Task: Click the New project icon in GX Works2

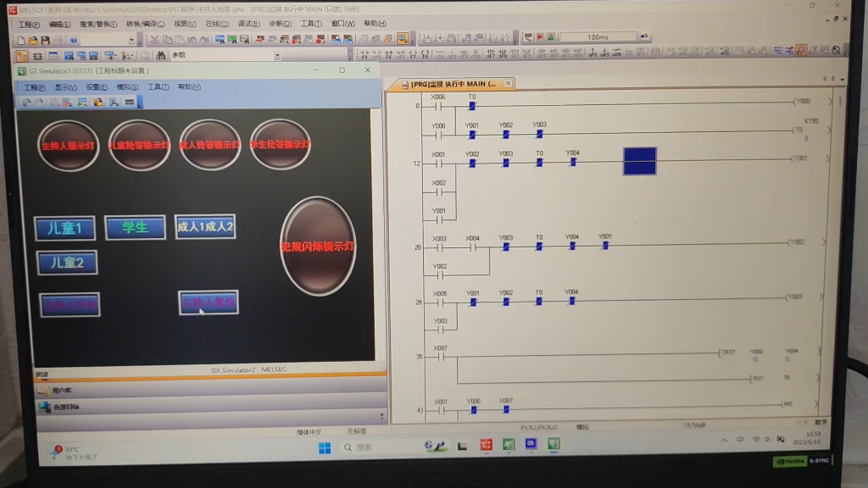Action: (x=21, y=40)
